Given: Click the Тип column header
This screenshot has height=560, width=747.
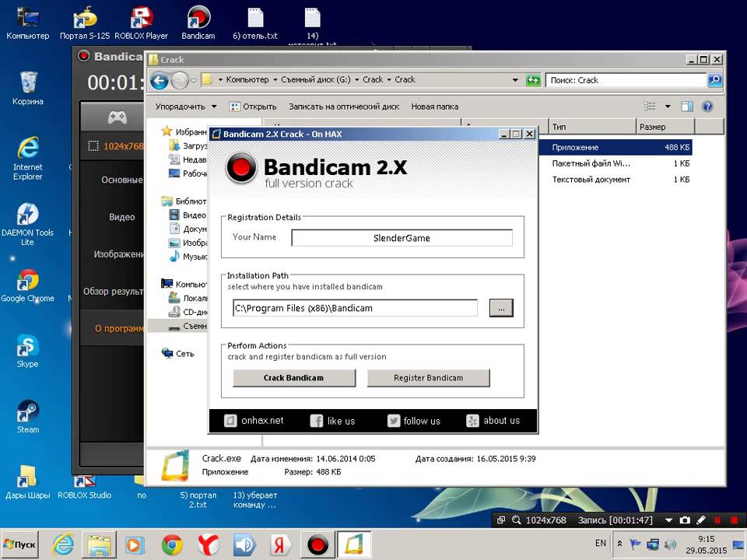Looking at the screenshot, I should (x=592, y=127).
